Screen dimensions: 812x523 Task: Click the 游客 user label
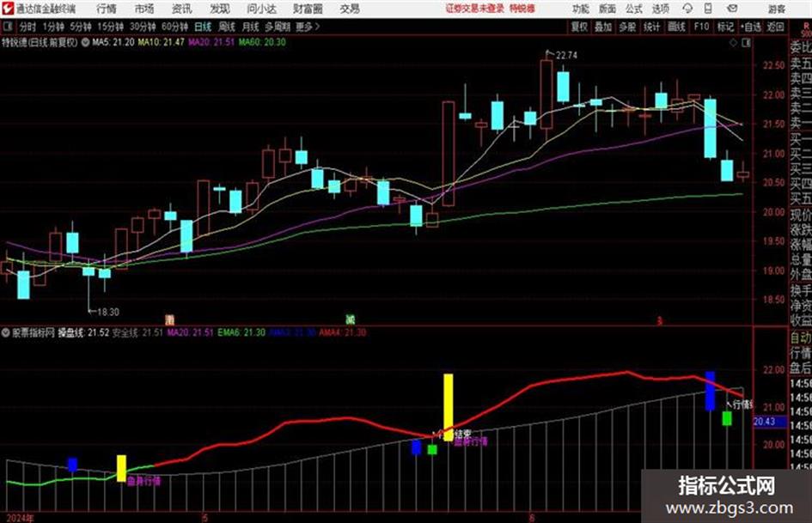tap(777, 9)
